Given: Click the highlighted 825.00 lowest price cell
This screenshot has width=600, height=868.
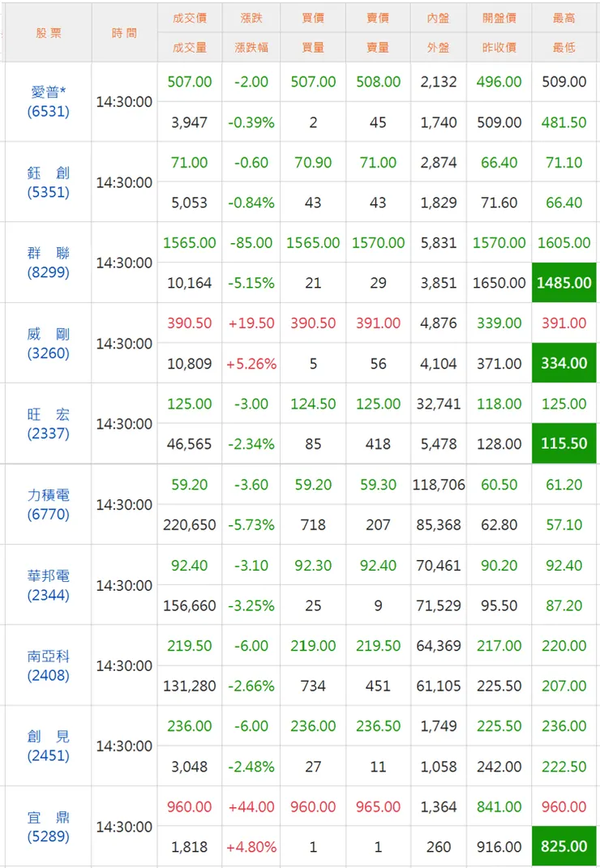Looking at the screenshot, I should 564,847.
